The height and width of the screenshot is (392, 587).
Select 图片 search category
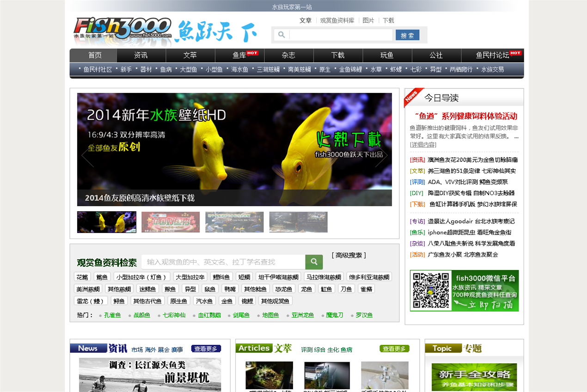[368, 20]
